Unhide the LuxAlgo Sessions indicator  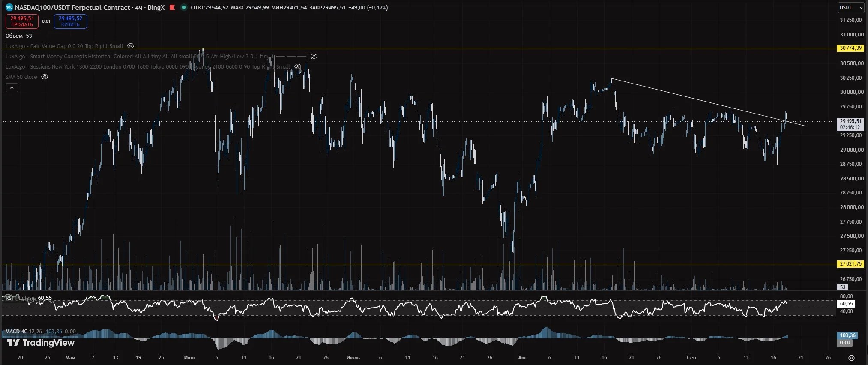click(298, 66)
